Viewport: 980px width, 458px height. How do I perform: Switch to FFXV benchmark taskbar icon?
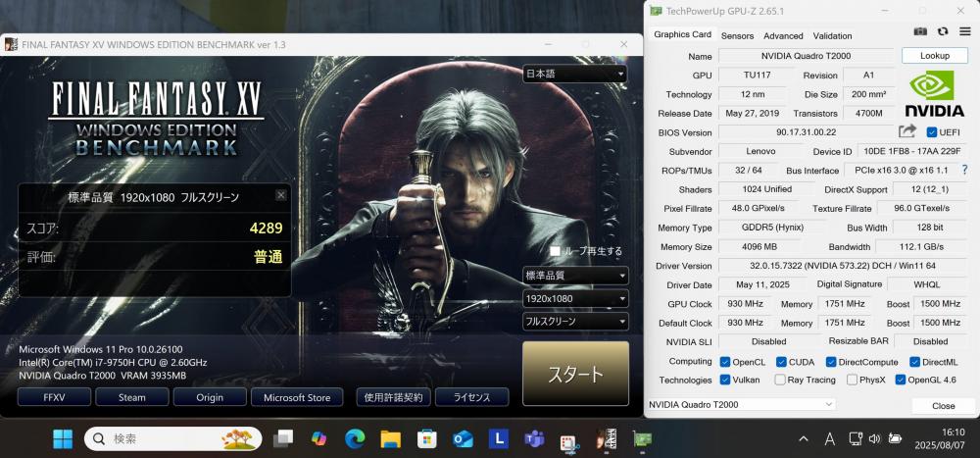tap(606, 439)
